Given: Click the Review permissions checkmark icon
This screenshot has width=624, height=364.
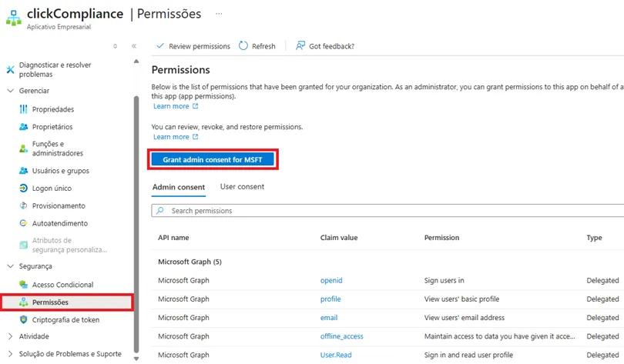Looking at the screenshot, I should (160, 46).
